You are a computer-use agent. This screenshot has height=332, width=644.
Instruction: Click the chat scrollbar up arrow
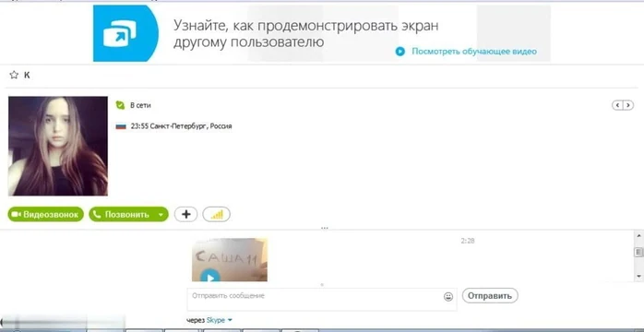tap(638, 236)
